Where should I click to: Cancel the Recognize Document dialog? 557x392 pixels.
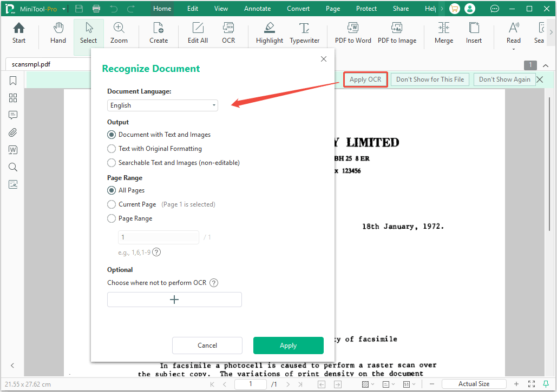point(207,346)
